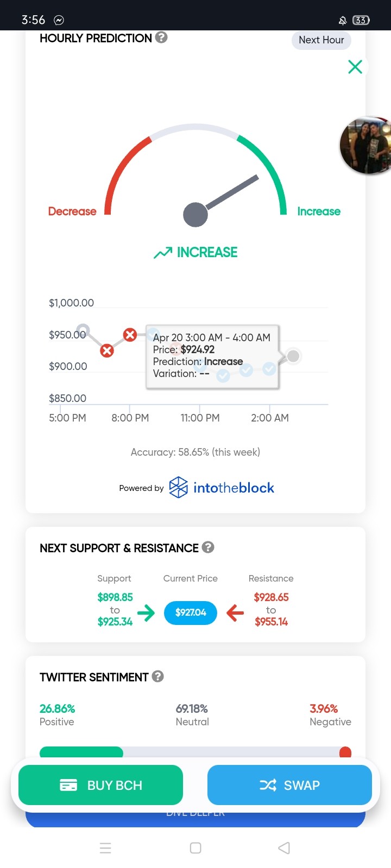
Task: Open the intotheblock logo link
Action: pyautogui.click(x=222, y=487)
